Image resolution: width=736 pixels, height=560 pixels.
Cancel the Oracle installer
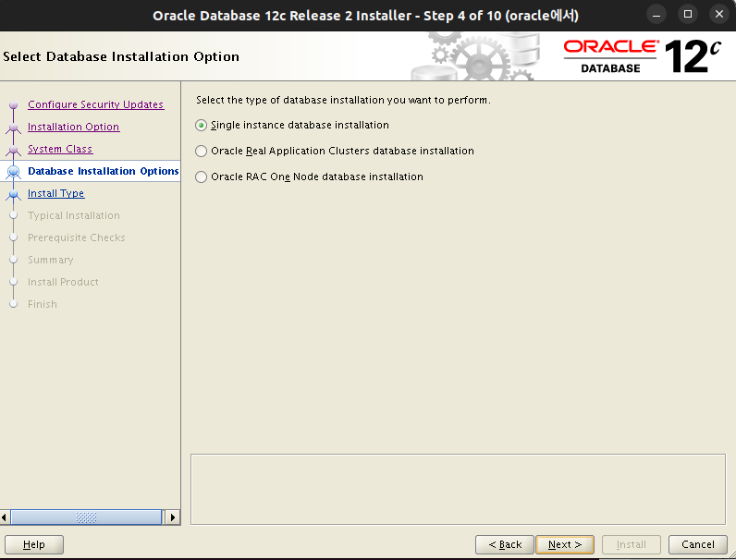click(697, 544)
